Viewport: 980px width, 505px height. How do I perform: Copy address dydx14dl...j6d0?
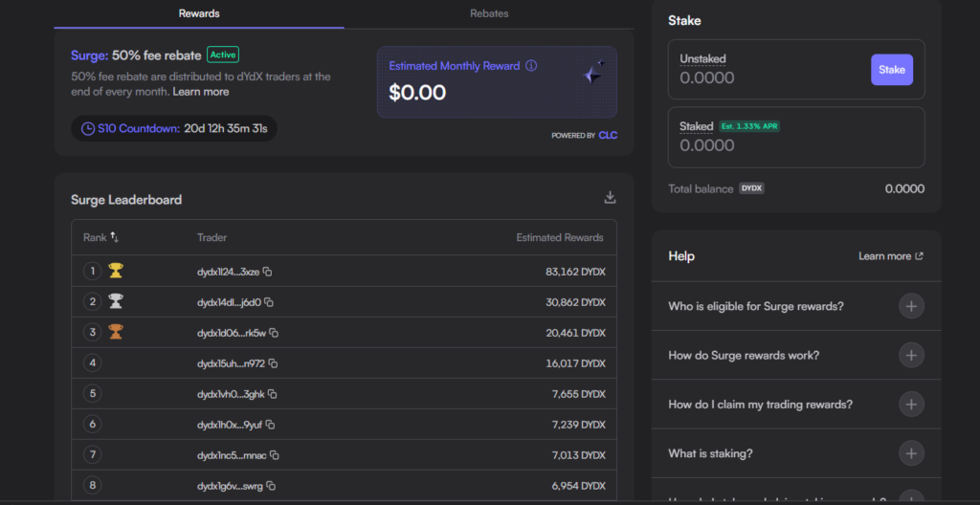(x=269, y=303)
